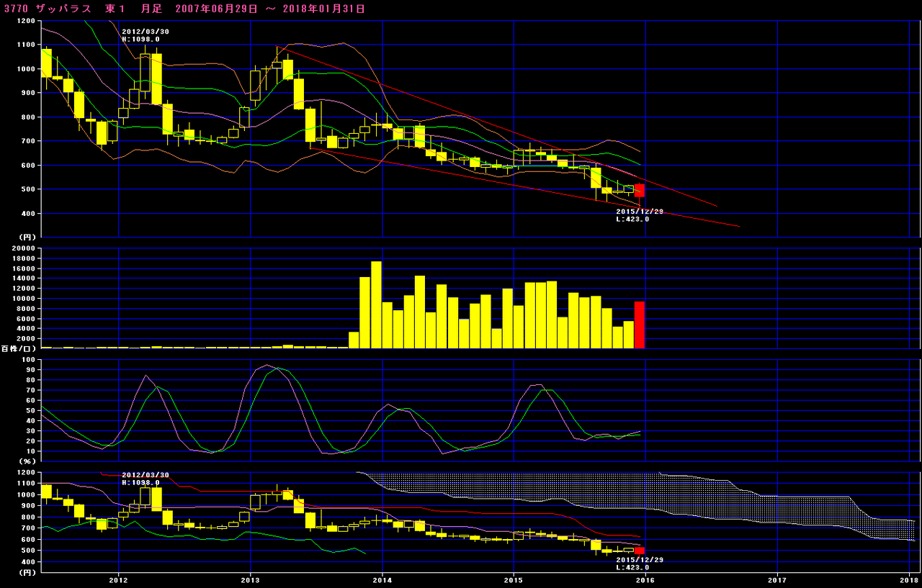Click the 2015 year label on the time axis
The width and height of the screenshot is (922, 588).
(514, 579)
